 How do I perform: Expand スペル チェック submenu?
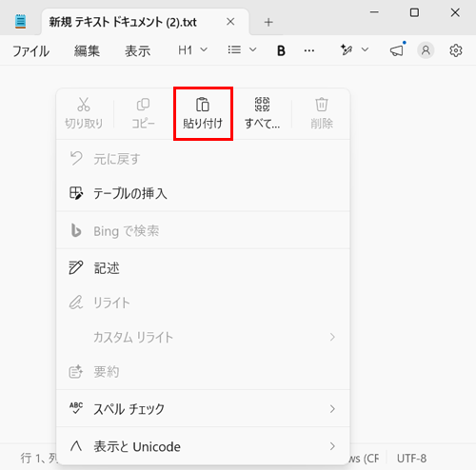point(203,409)
